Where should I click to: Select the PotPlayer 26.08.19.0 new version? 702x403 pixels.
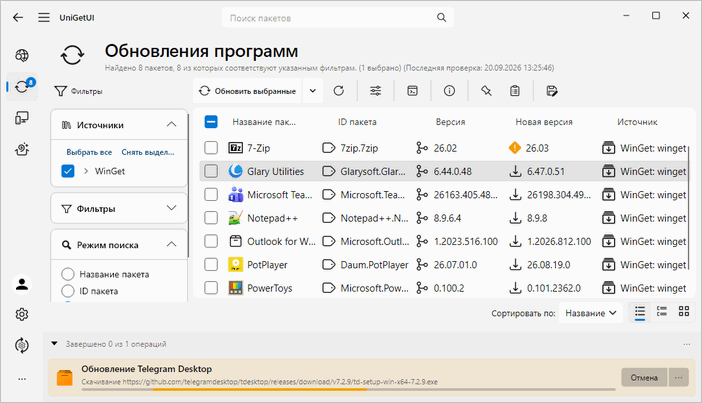point(548,265)
